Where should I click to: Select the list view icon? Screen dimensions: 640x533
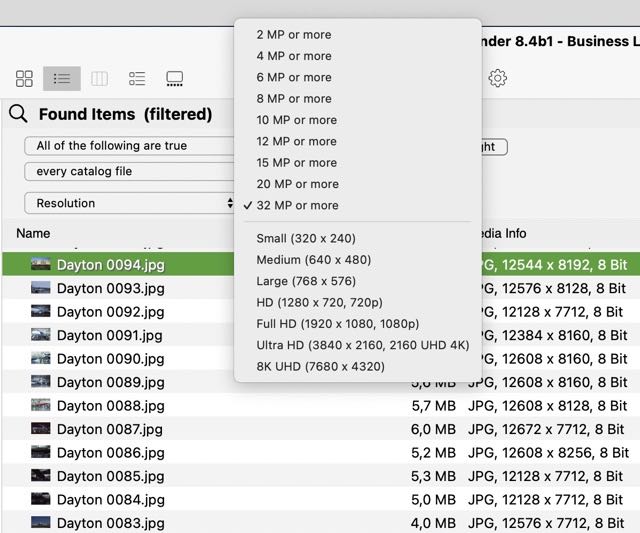[x=62, y=78]
